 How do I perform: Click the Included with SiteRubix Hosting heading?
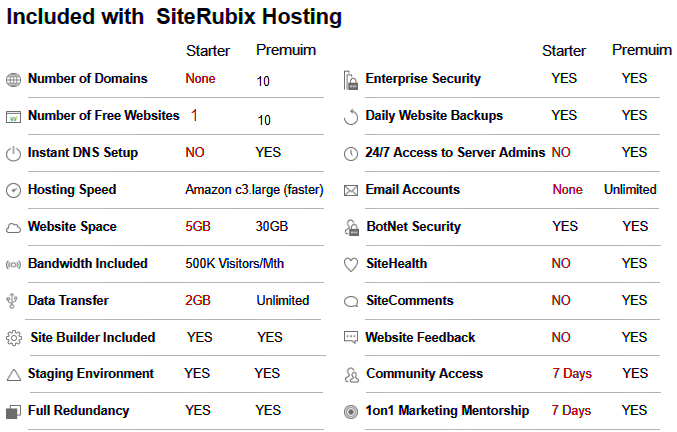click(x=174, y=17)
